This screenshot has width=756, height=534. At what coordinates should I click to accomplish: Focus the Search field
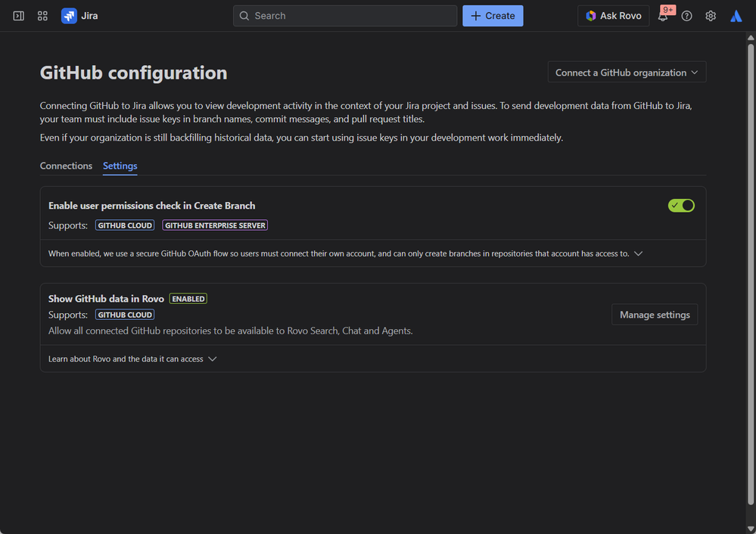345,16
